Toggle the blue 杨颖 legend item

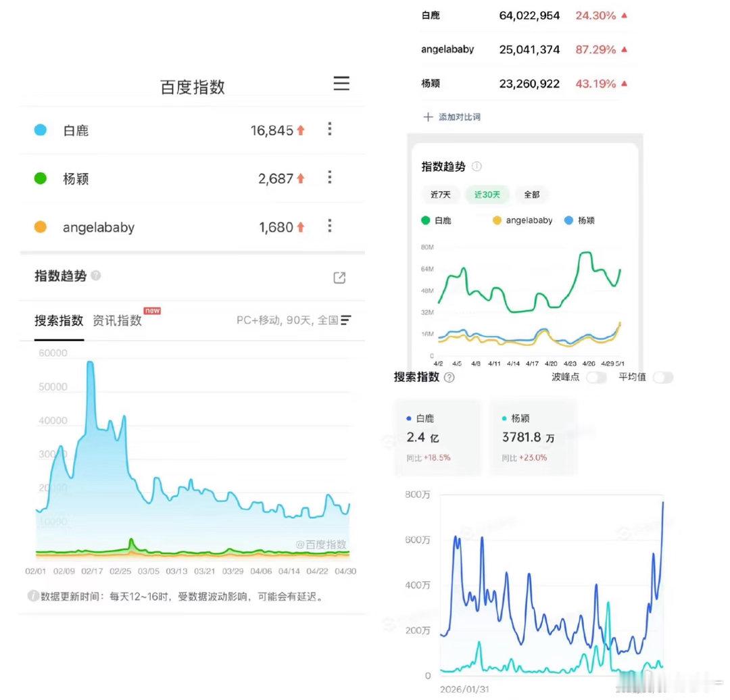point(579,220)
